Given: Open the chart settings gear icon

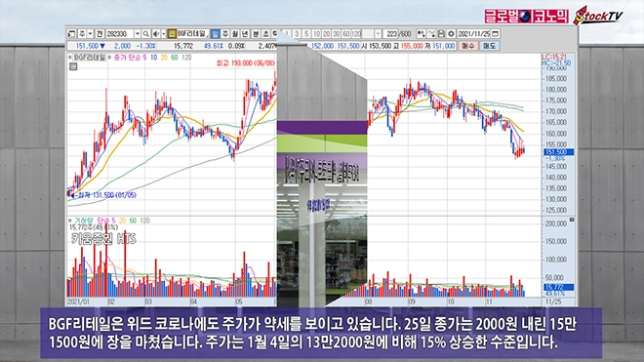Looking at the screenshot, I should (x=451, y=34).
